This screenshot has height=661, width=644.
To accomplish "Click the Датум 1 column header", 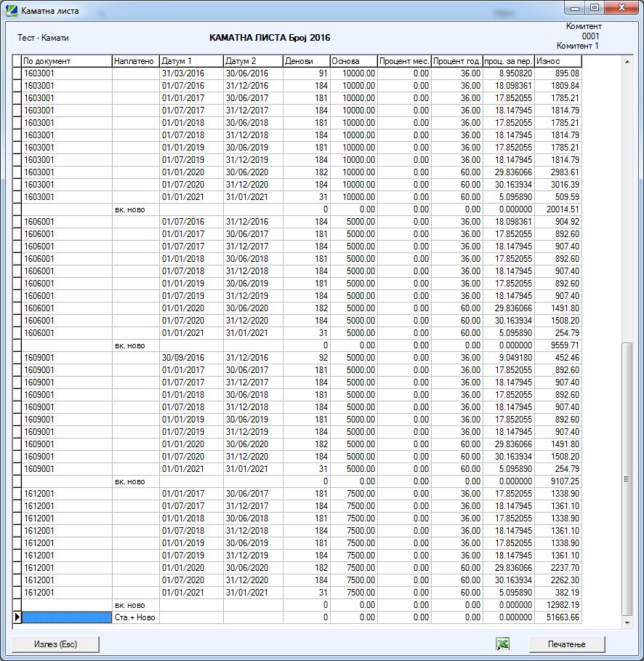I will 191,61.
